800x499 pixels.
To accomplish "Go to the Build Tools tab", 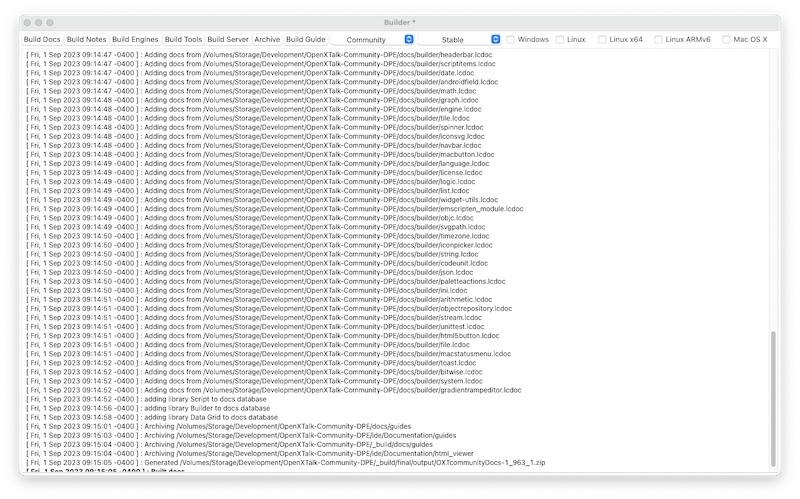I will click(183, 39).
